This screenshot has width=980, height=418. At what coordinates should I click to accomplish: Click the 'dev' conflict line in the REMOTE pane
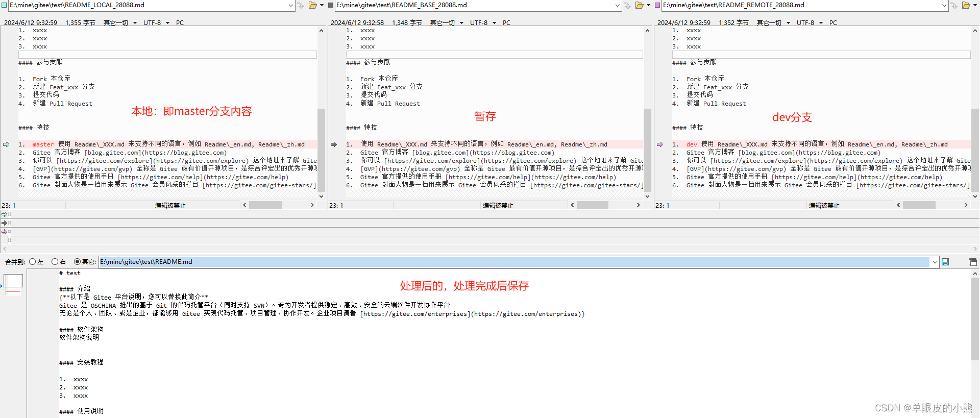821,144
